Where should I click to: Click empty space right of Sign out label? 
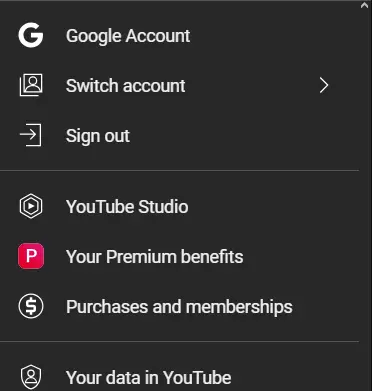[x=243, y=135]
